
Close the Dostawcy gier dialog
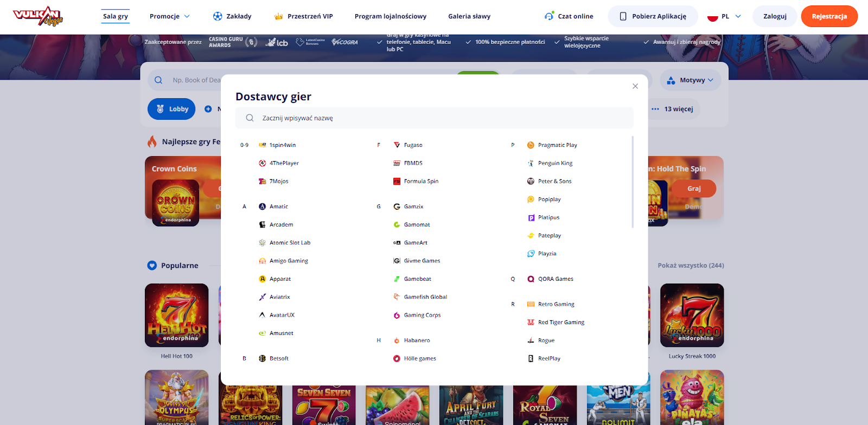[x=635, y=86]
